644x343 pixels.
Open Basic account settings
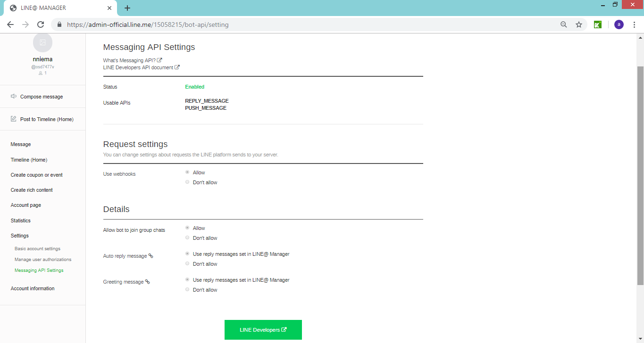[37, 248]
